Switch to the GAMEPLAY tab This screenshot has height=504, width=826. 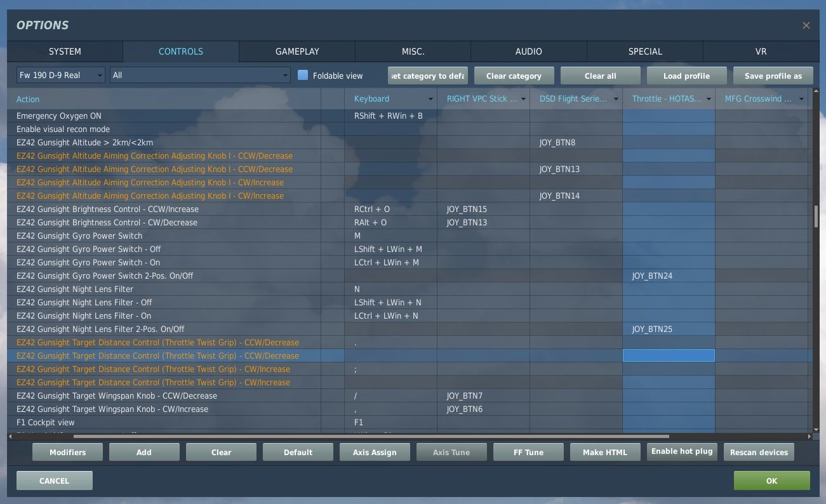(297, 51)
